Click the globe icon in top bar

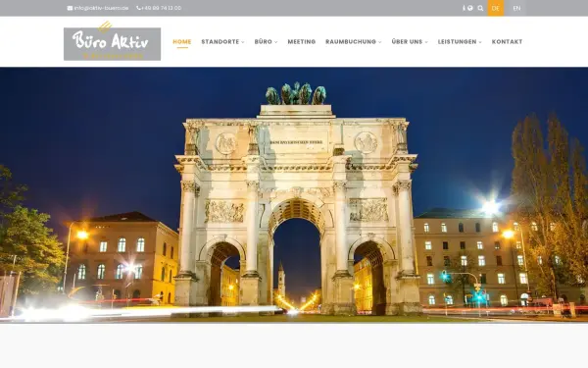coord(469,8)
